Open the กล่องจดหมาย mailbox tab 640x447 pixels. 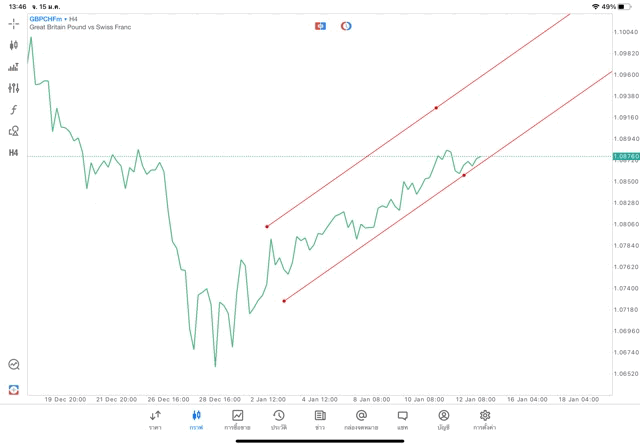[x=360, y=419]
